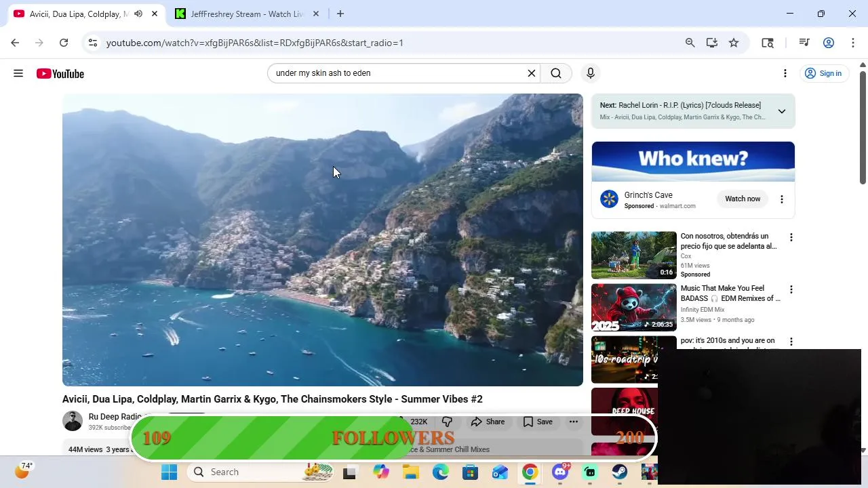The width and height of the screenshot is (868, 488).
Task: Switch to Chrome in the taskbar
Action: coord(530,472)
